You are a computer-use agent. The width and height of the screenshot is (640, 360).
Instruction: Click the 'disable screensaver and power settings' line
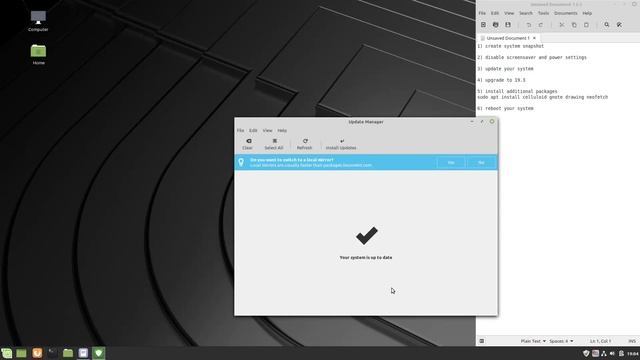[x=532, y=58]
